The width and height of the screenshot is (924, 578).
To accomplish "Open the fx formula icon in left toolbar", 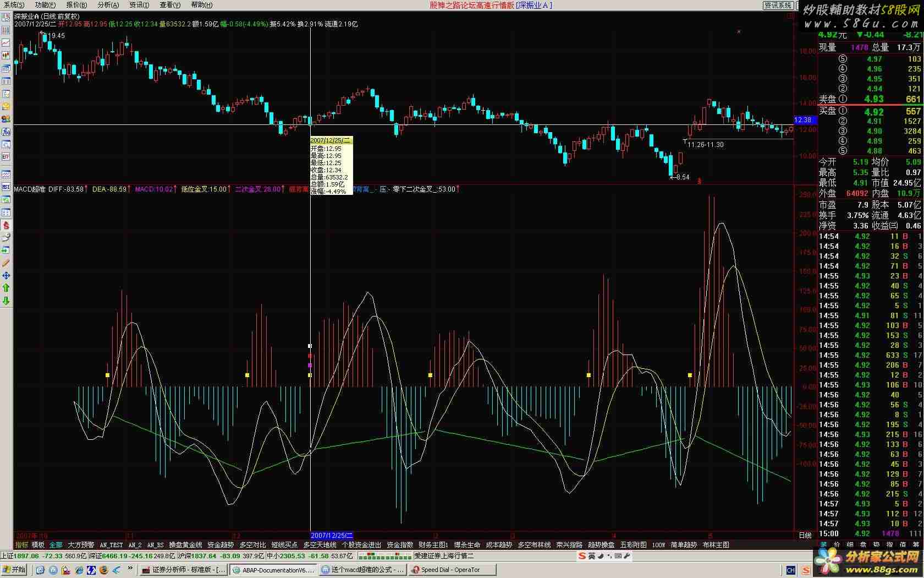I will pyautogui.click(x=6, y=132).
